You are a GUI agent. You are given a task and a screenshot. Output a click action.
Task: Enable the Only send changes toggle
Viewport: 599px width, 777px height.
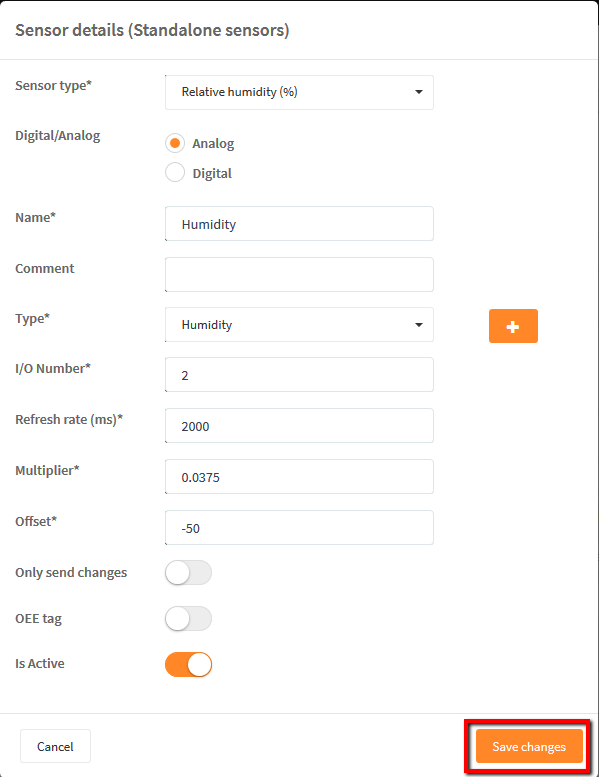[188, 573]
